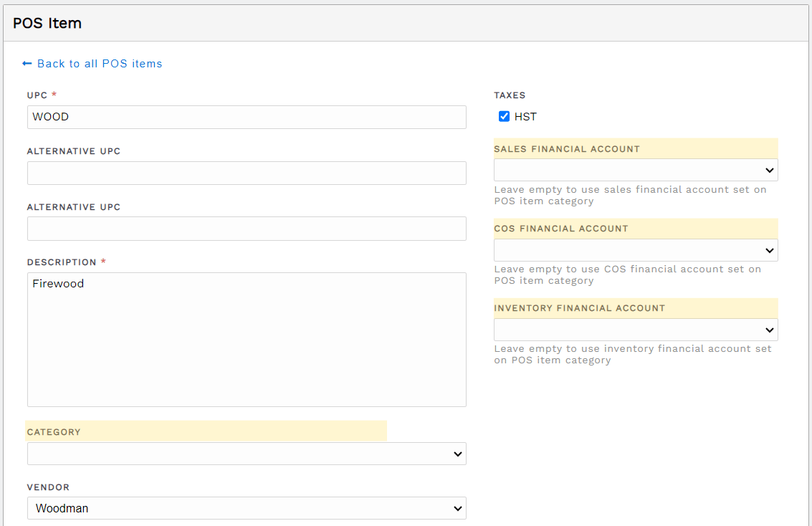Viewport: 812px width, 526px height.
Task: Uncheck the HST tax checkbox
Action: tap(504, 117)
